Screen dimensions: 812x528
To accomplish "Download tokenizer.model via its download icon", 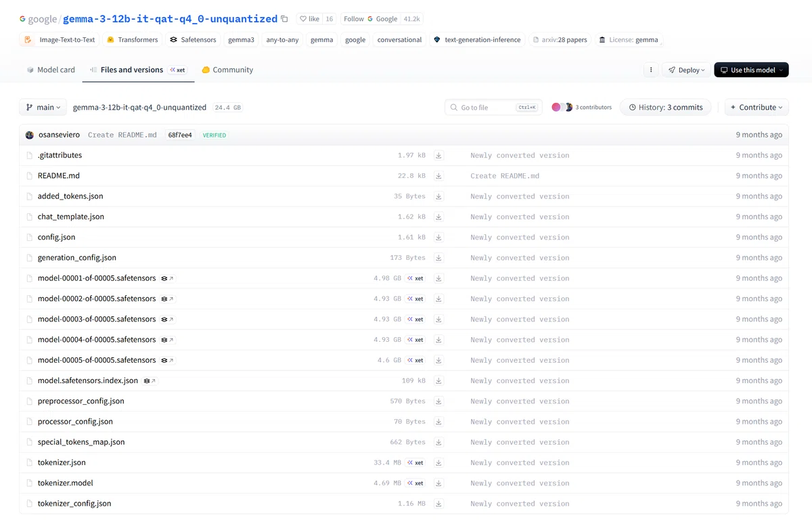I will pyautogui.click(x=438, y=483).
